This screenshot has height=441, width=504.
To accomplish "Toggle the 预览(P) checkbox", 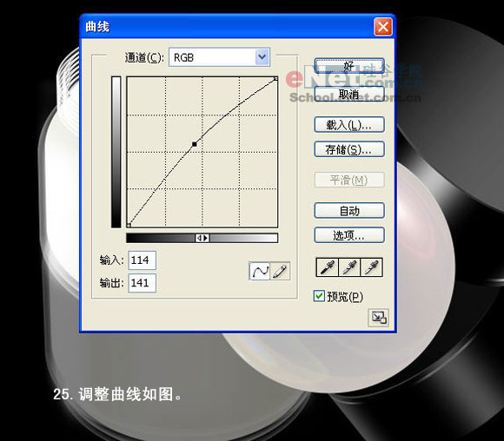I will (319, 296).
